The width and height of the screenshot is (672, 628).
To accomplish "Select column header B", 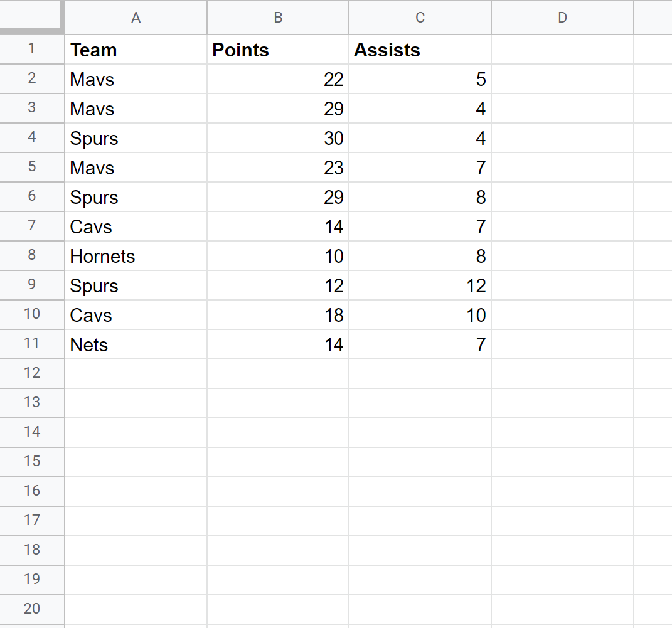I will point(277,18).
